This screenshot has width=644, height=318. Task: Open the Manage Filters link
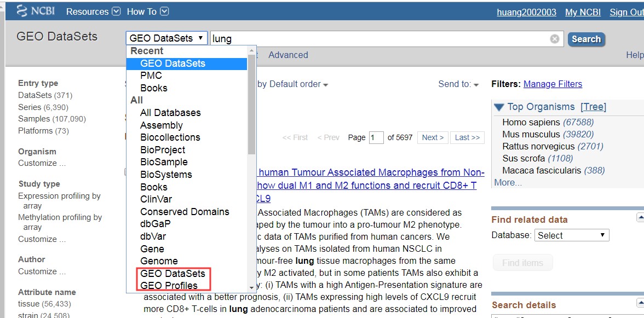click(553, 84)
